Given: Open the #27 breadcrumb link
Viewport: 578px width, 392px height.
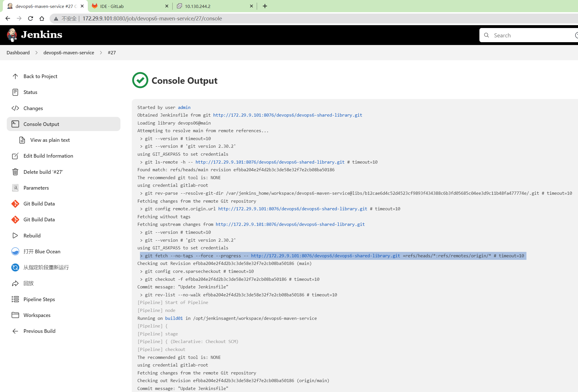Looking at the screenshot, I should [112, 53].
